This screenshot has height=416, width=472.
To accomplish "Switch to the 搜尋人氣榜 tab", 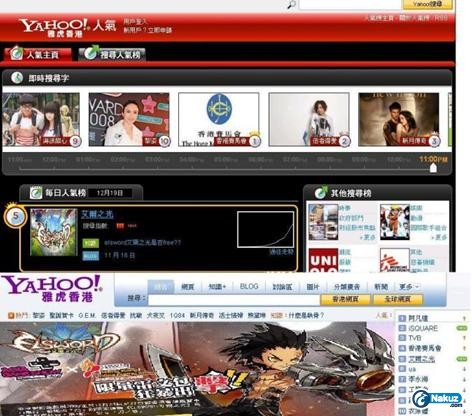I will 112,54.
